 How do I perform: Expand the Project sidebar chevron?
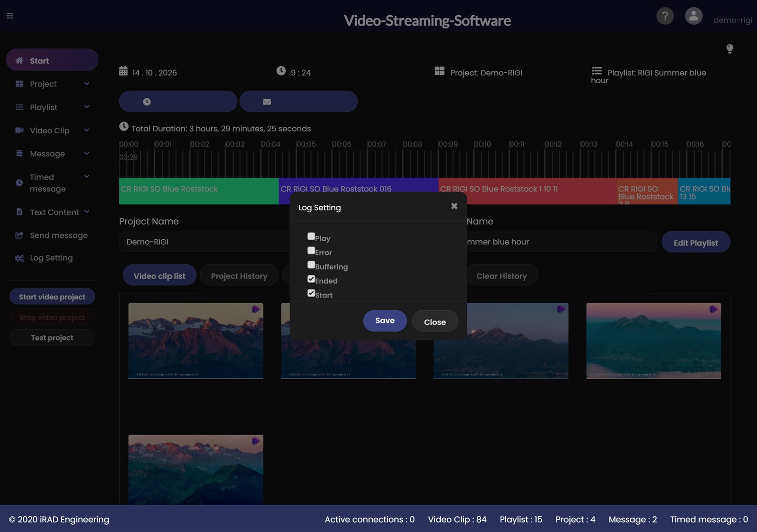point(87,84)
